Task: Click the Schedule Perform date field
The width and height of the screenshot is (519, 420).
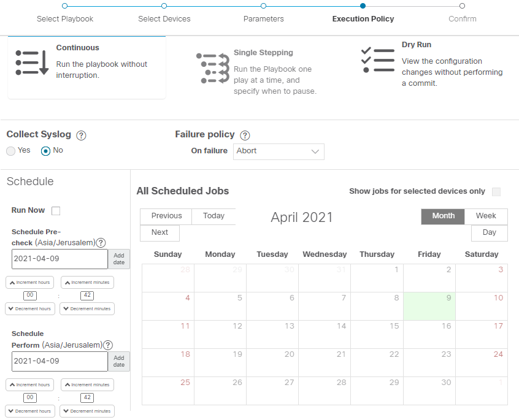Action: coord(60,361)
